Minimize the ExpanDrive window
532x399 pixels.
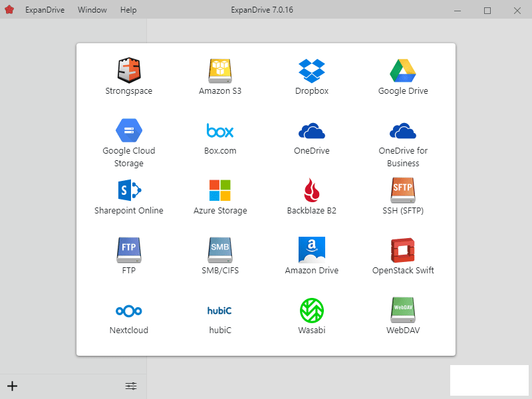pyautogui.click(x=458, y=11)
